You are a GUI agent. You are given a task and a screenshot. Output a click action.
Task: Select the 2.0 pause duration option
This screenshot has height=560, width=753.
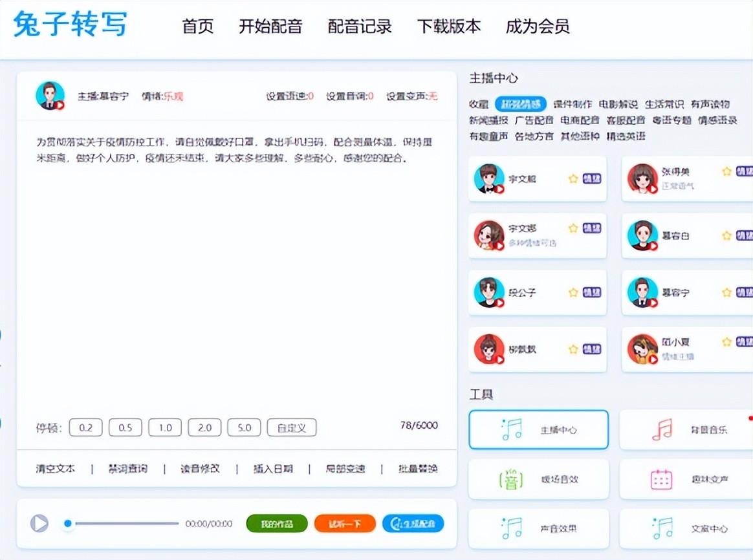tap(204, 427)
